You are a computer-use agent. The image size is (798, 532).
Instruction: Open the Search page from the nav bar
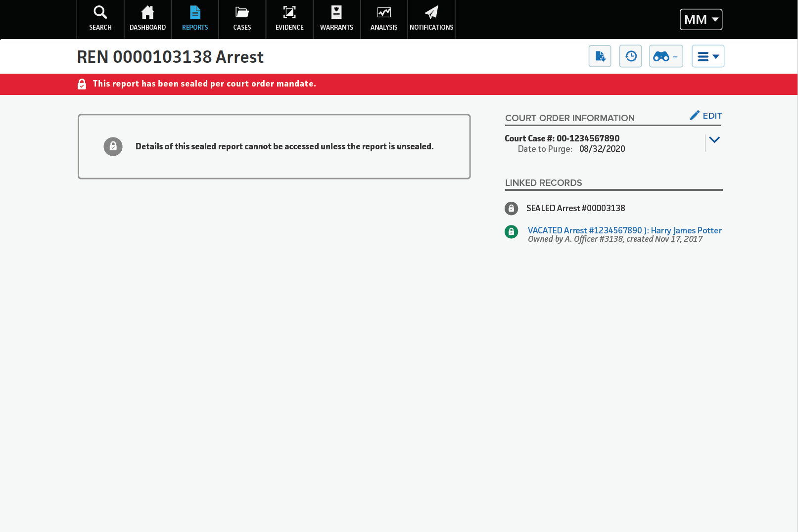100,19
